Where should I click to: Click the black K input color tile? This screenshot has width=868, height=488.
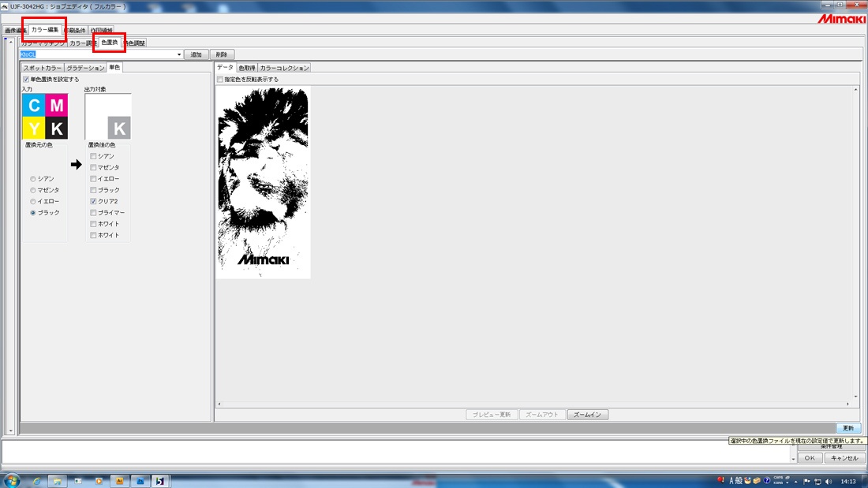57,129
